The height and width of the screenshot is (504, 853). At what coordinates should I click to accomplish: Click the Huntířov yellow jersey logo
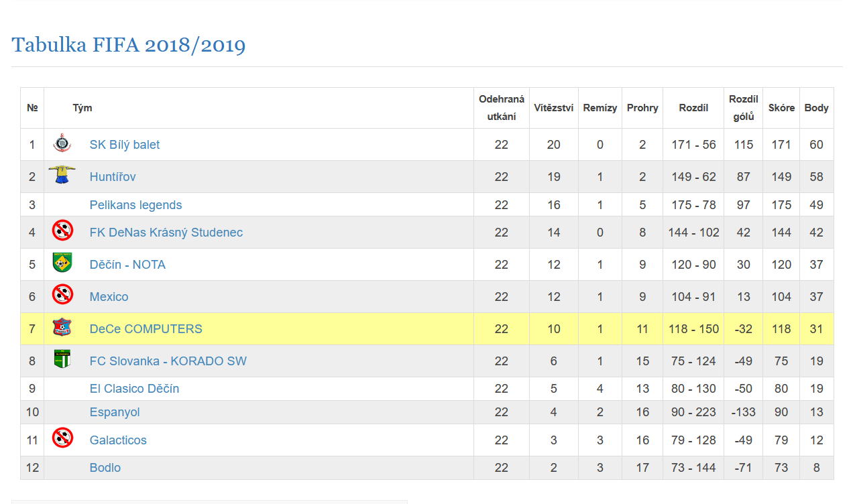point(62,175)
